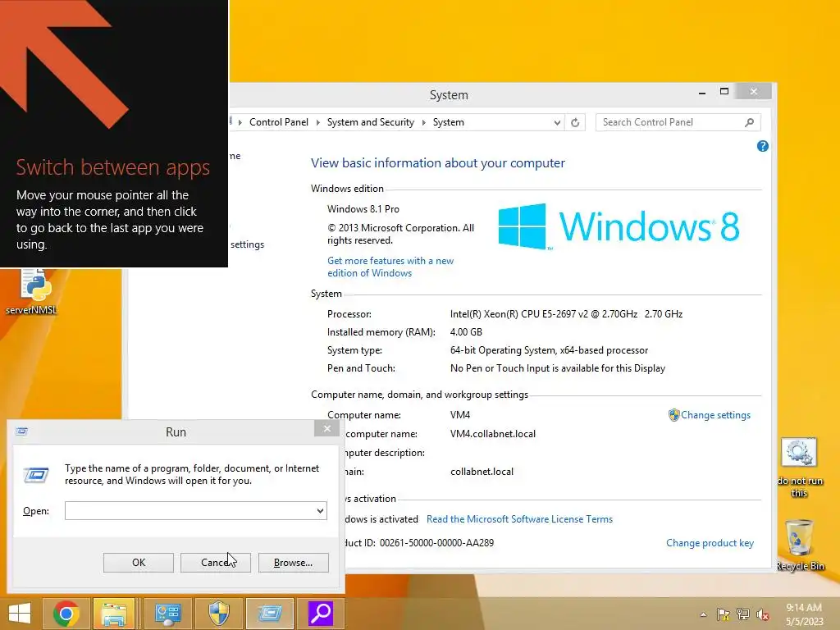Viewport: 840px width, 630px height.
Task: Open the Control Panel taskbar icon
Action: [168, 614]
